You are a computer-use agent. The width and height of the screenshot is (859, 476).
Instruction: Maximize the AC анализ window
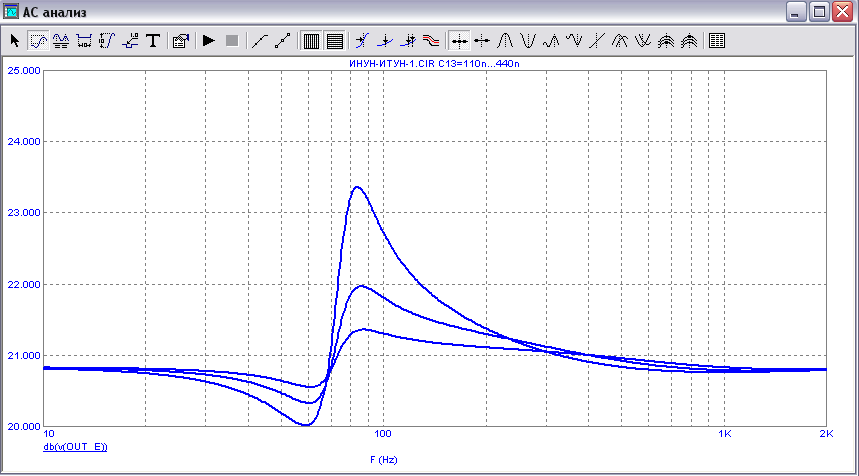point(820,12)
